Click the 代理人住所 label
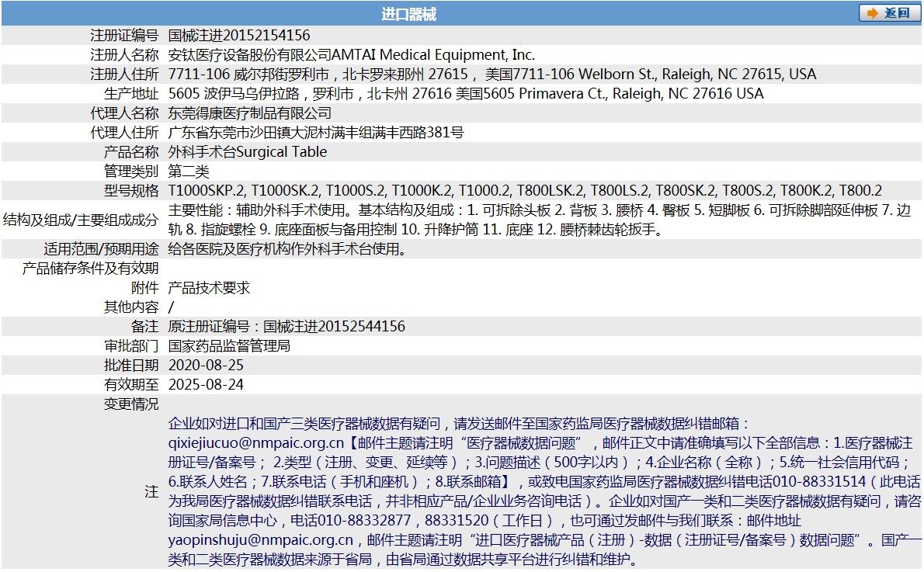This screenshot has width=924, height=572. [x=124, y=133]
